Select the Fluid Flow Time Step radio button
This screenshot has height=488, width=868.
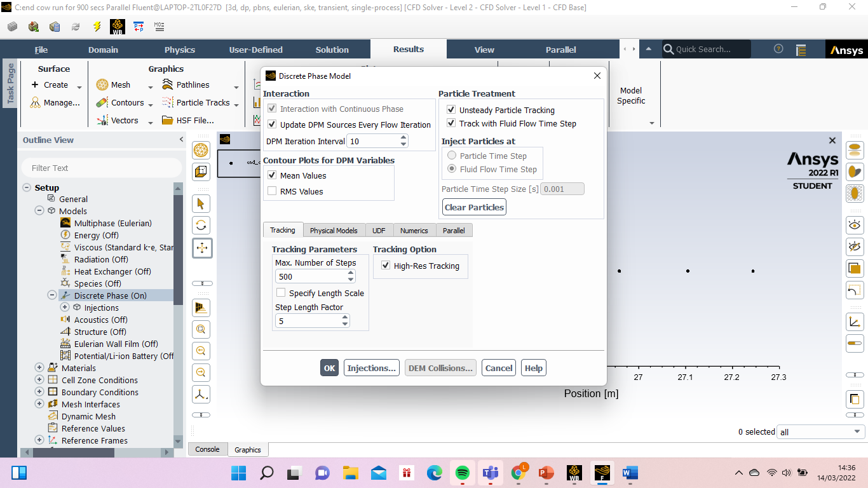tap(452, 169)
